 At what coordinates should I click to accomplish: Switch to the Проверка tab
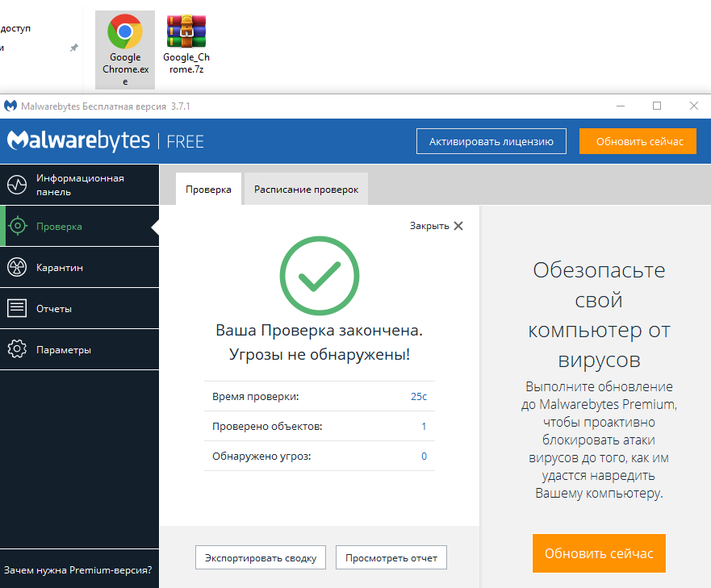click(208, 189)
